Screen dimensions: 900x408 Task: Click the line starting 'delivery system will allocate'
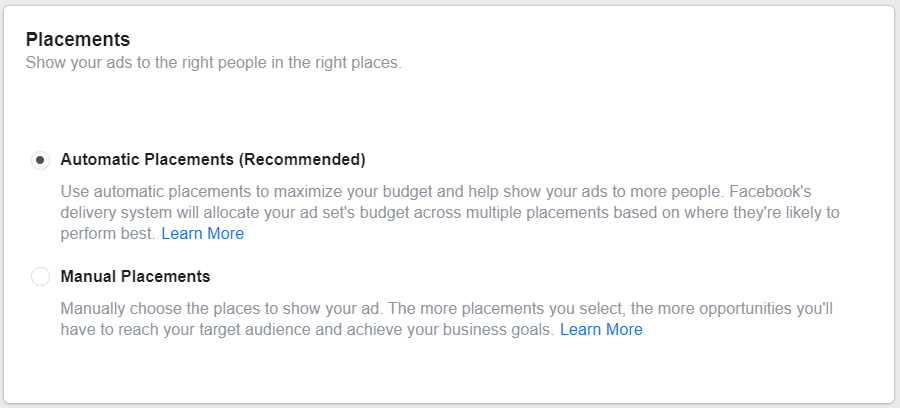point(450,212)
